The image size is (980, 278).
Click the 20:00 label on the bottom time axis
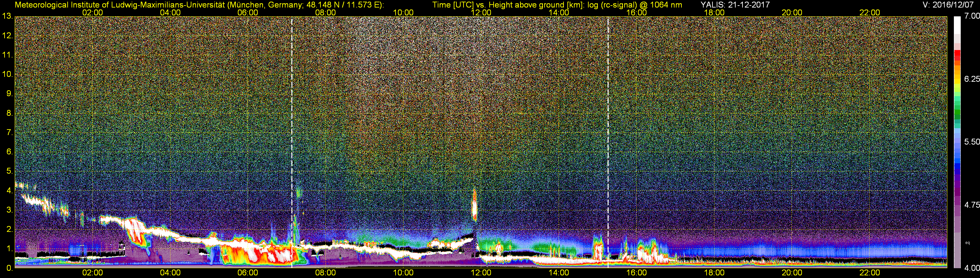point(792,273)
